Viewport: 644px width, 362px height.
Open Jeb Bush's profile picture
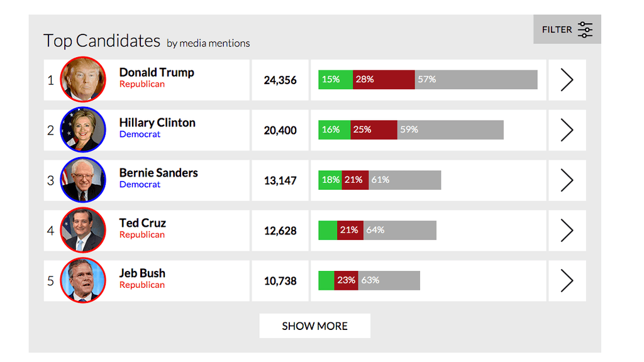pos(83,281)
